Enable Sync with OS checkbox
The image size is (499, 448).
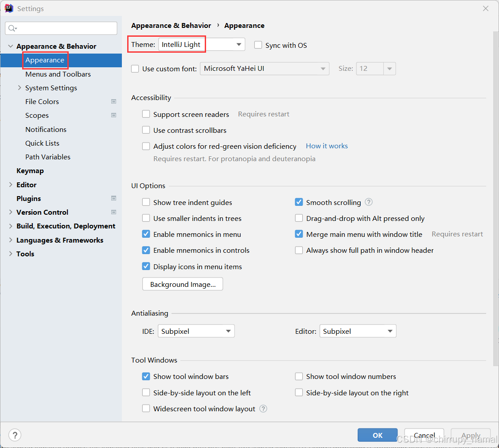258,45
